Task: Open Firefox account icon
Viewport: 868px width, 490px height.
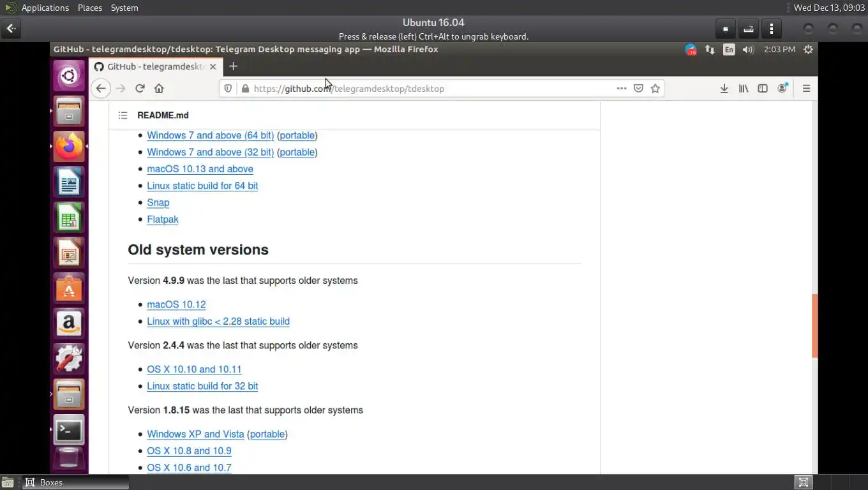Action: click(x=782, y=89)
